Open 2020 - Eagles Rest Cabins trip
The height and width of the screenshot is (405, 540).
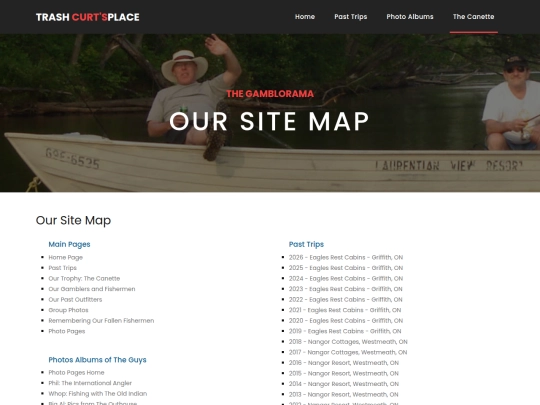coord(346,321)
